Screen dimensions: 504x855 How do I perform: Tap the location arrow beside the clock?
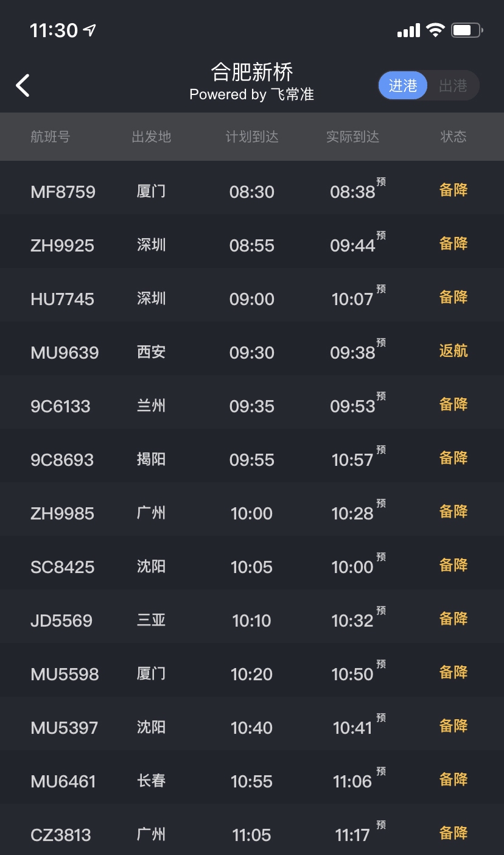pos(90,30)
